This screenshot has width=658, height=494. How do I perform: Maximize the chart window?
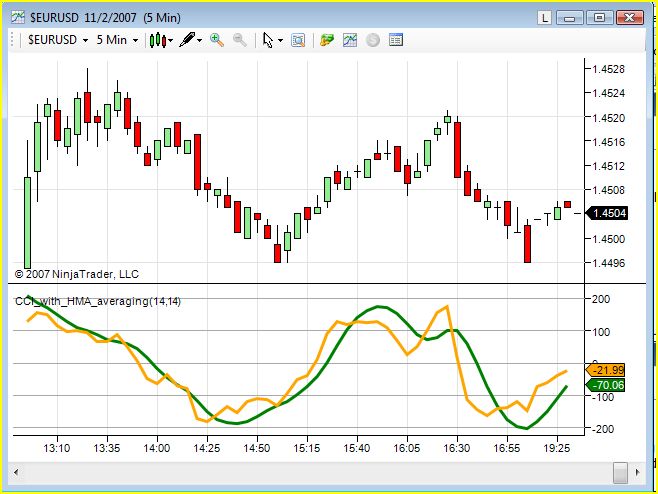pos(599,18)
